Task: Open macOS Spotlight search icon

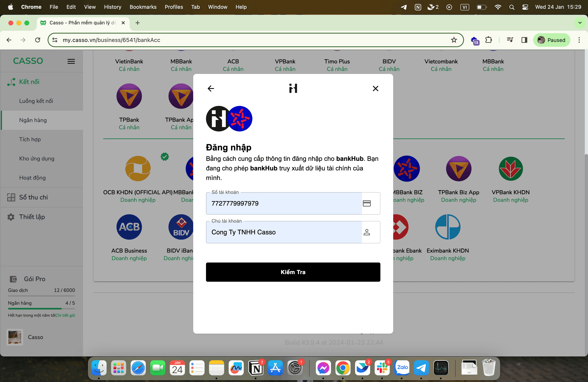Action: coord(512,7)
